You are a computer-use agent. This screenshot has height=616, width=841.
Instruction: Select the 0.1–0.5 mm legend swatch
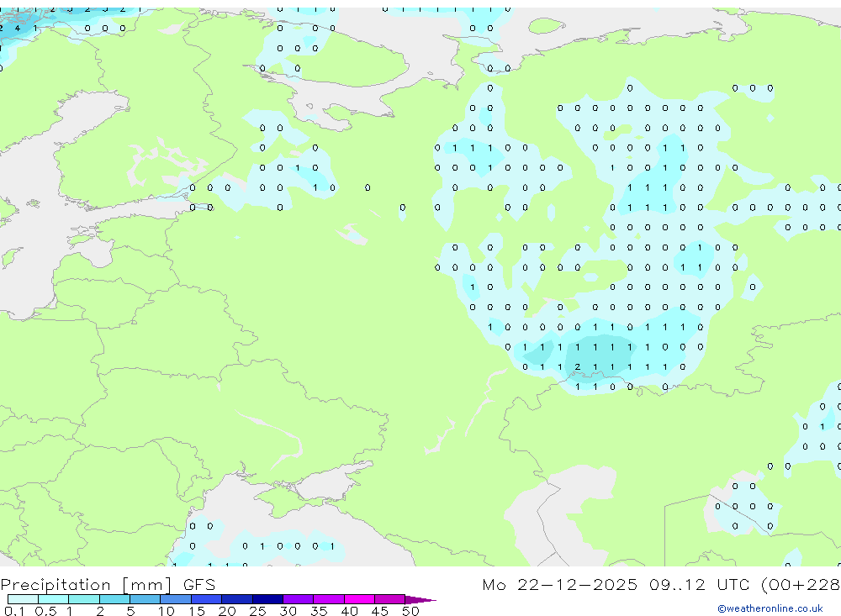[x=23, y=599]
